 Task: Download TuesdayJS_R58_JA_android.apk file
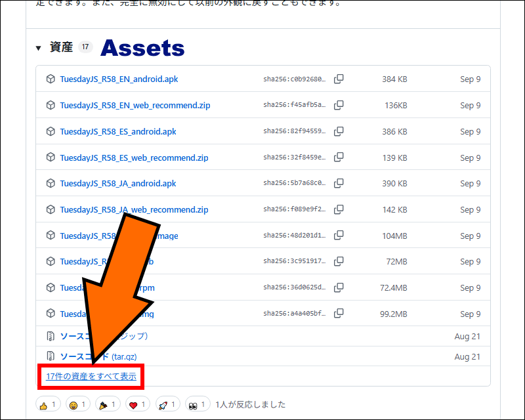(117, 184)
